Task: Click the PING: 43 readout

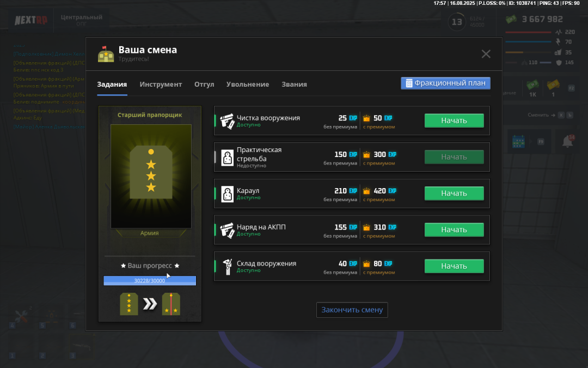Action: (549, 3)
